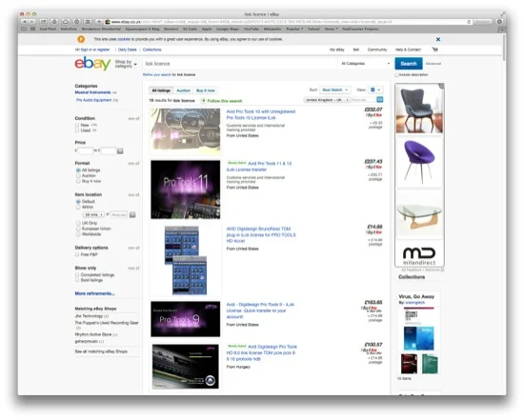Click the minimum price input field
524x420 pixels.
tap(85, 151)
